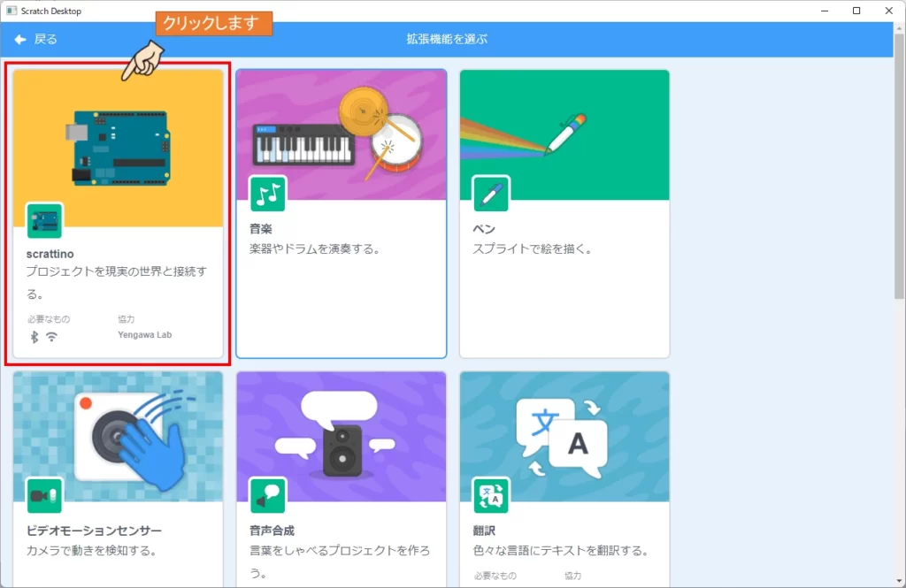This screenshot has width=906, height=588.
Task: Click the Yengawa Lab collaborator text
Action: pyautogui.click(x=144, y=334)
